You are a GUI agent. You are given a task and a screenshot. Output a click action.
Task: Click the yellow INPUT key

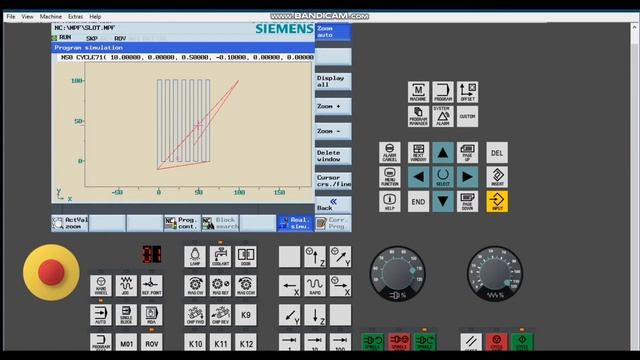click(497, 201)
